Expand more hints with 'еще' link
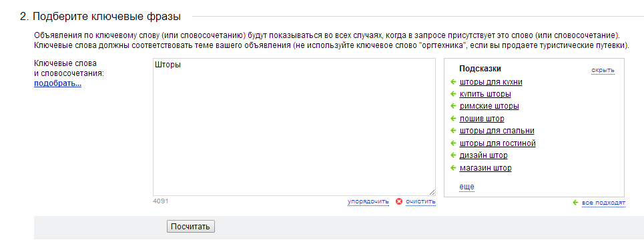Screen dimensions: 644x248 466,187
